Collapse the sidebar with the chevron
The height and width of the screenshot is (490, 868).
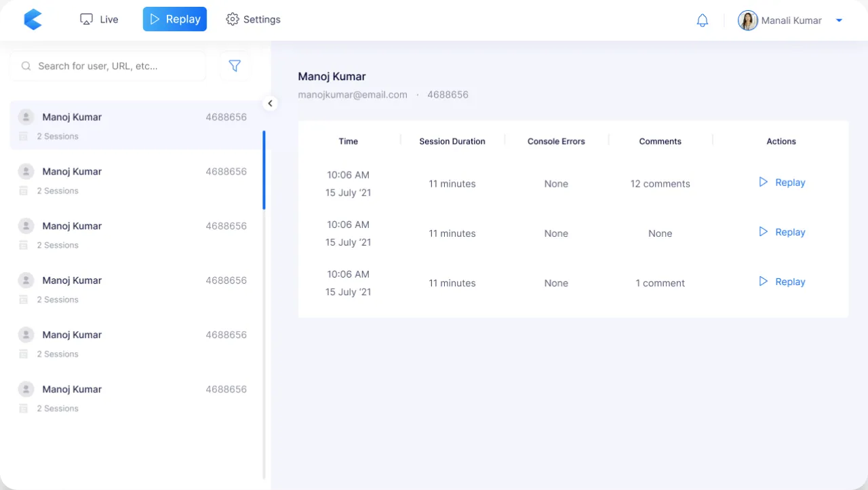(x=270, y=103)
